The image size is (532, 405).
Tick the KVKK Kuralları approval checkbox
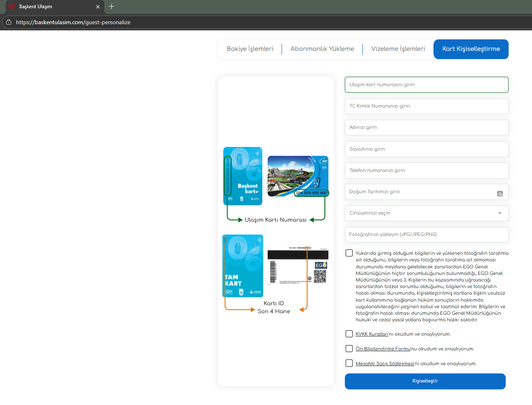point(349,334)
